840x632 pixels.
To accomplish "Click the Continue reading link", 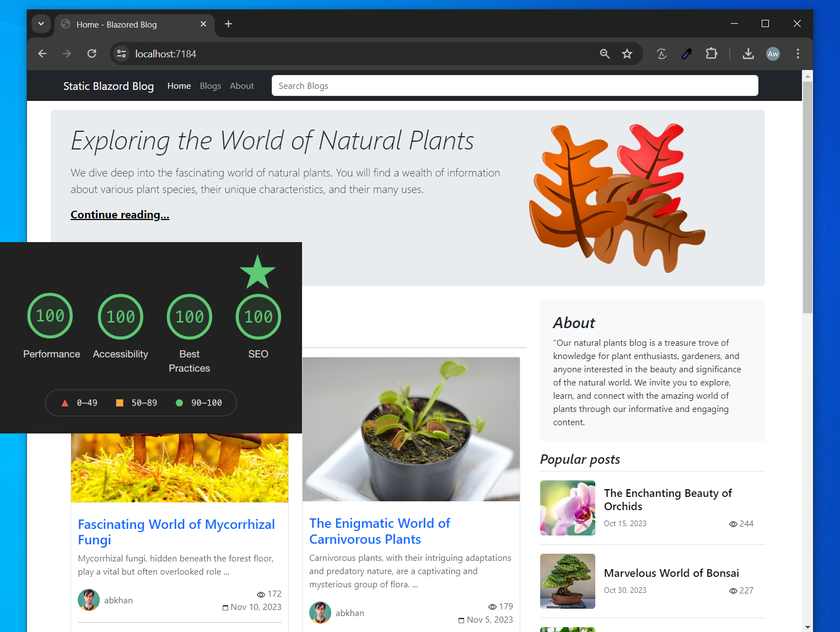I will (x=120, y=215).
